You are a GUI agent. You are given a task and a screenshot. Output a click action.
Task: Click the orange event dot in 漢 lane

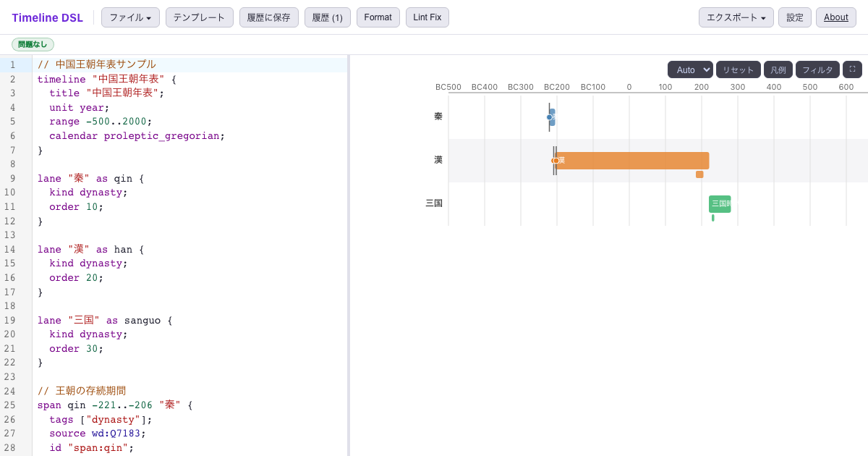pos(556,161)
